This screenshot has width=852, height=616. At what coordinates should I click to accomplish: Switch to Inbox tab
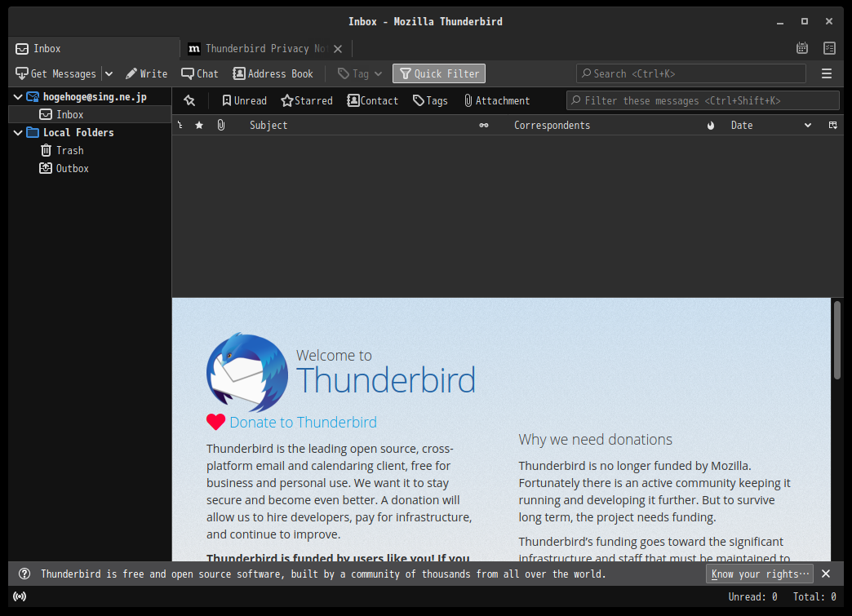(x=94, y=48)
